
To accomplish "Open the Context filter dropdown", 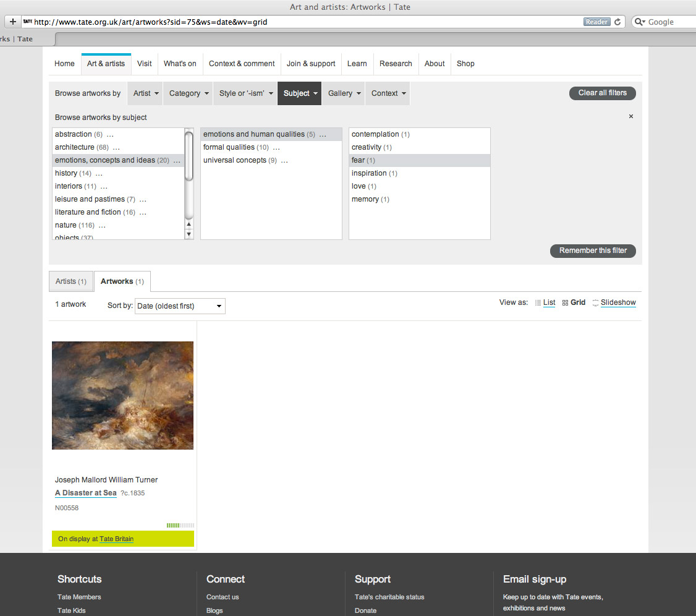I will point(388,93).
